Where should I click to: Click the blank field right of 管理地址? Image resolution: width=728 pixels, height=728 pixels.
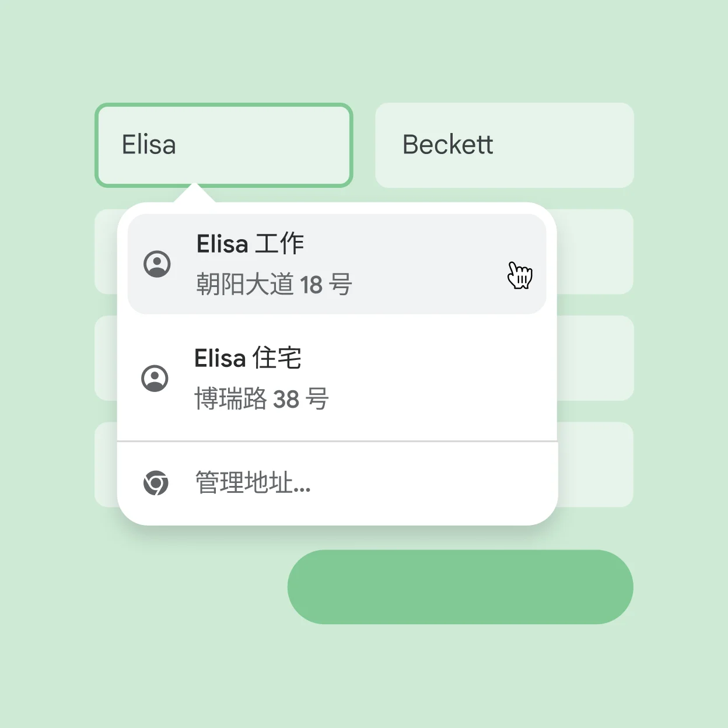coord(595,464)
